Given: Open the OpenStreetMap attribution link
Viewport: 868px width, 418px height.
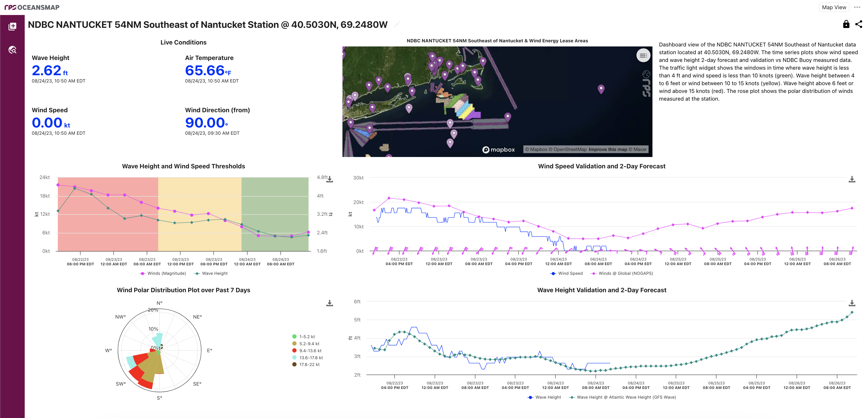Looking at the screenshot, I should [x=567, y=149].
